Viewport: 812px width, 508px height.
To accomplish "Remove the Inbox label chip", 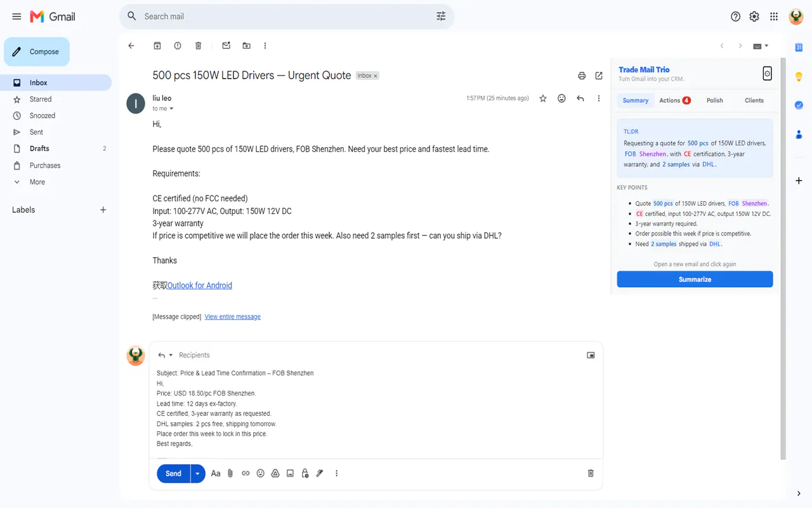I will (376, 76).
